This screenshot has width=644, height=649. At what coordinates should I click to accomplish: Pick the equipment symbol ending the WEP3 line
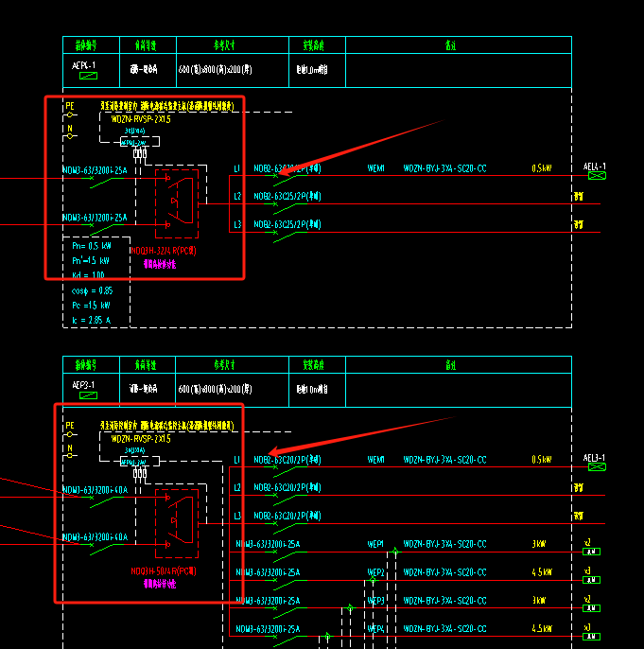(x=591, y=608)
